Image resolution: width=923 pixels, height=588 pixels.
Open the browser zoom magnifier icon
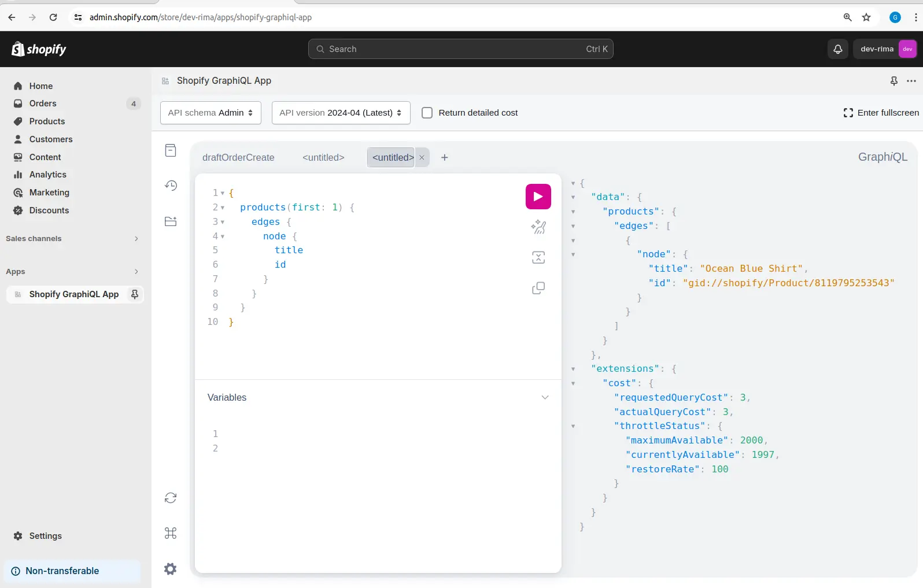pos(847,17)
